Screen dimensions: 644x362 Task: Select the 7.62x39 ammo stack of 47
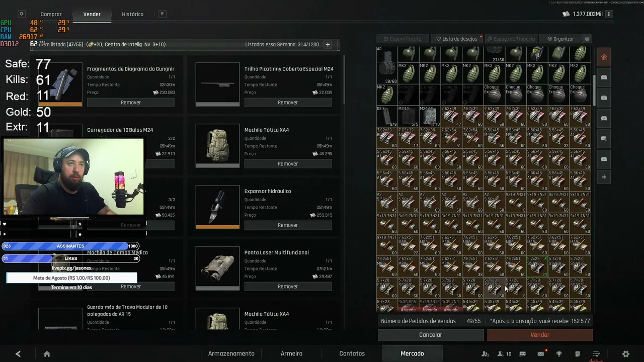point(451,116)
